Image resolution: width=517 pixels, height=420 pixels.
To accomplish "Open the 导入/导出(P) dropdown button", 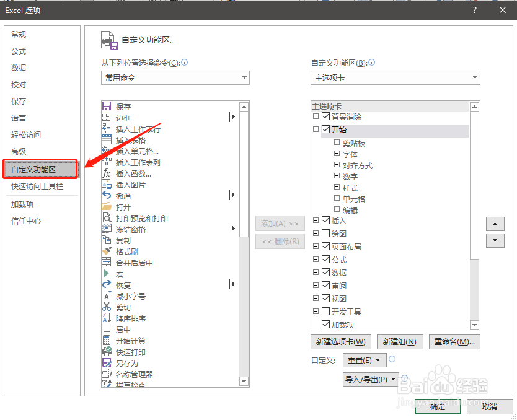I will tap(371, 380).
